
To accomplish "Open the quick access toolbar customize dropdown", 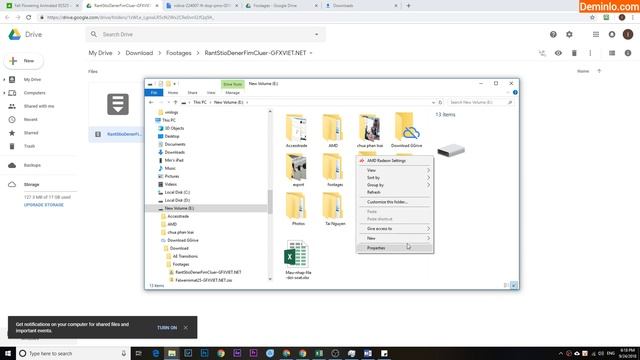I will click(x=175, y=84).
